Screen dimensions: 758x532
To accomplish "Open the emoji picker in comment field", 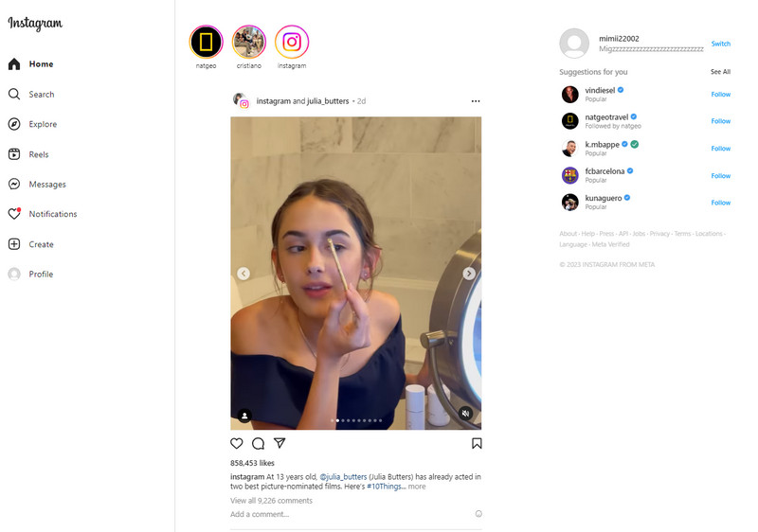I will pyautogui.click(x=478, y=514).
